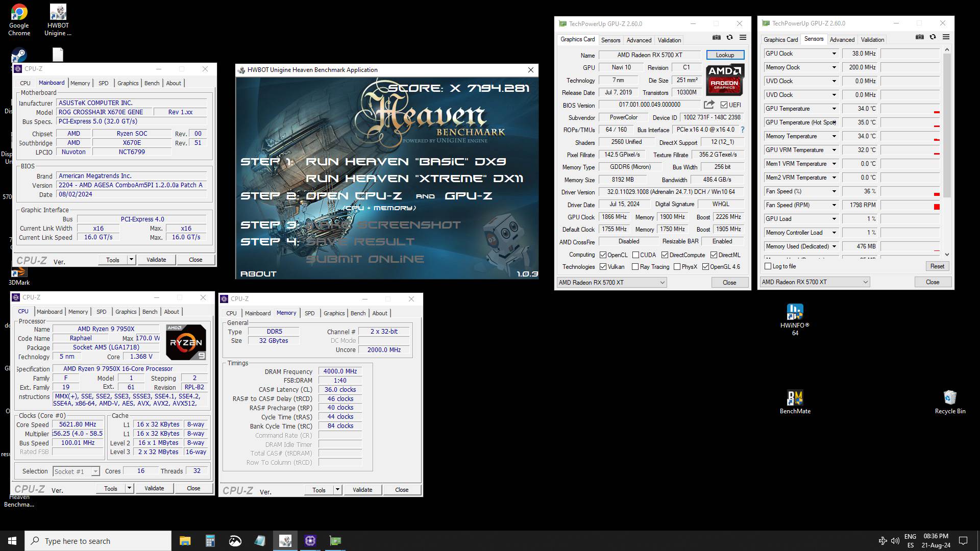980x551 pixels.
Task: Open Google Chrome desktop shortcut
Action: [x=19, y=20]
